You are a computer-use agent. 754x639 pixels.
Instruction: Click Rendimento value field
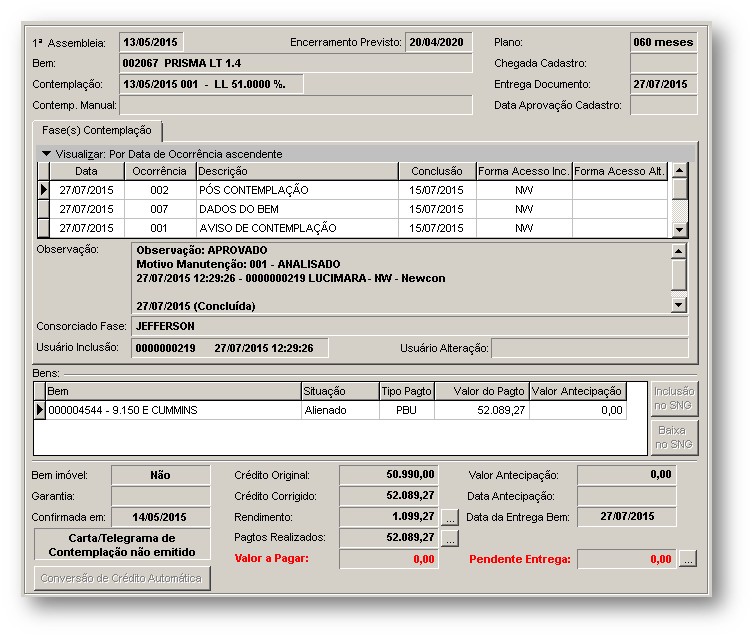[x=389, y=517]
